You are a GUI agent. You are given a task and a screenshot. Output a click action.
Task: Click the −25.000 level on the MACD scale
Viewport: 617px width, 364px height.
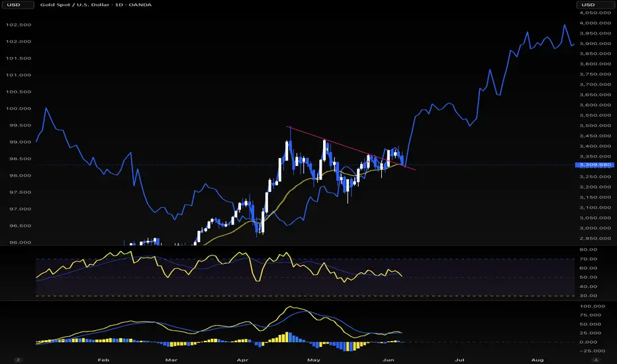click(593, 351)
